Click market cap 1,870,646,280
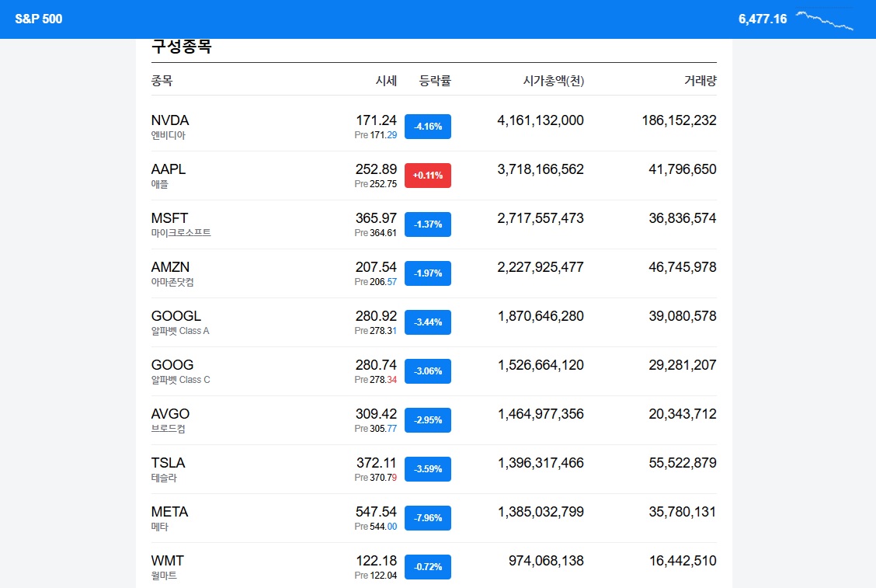The image size is (876, 588). tap(541, 316)
